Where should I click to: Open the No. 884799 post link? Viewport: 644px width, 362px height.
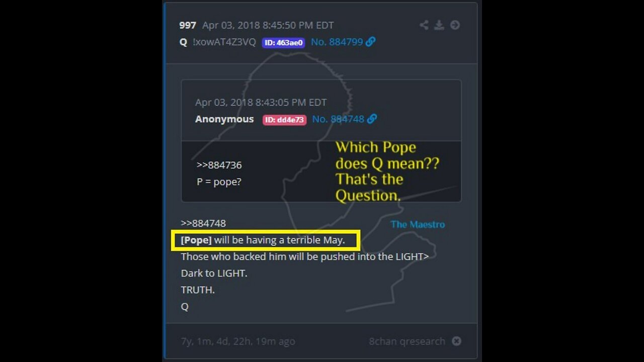coord(337,42)
